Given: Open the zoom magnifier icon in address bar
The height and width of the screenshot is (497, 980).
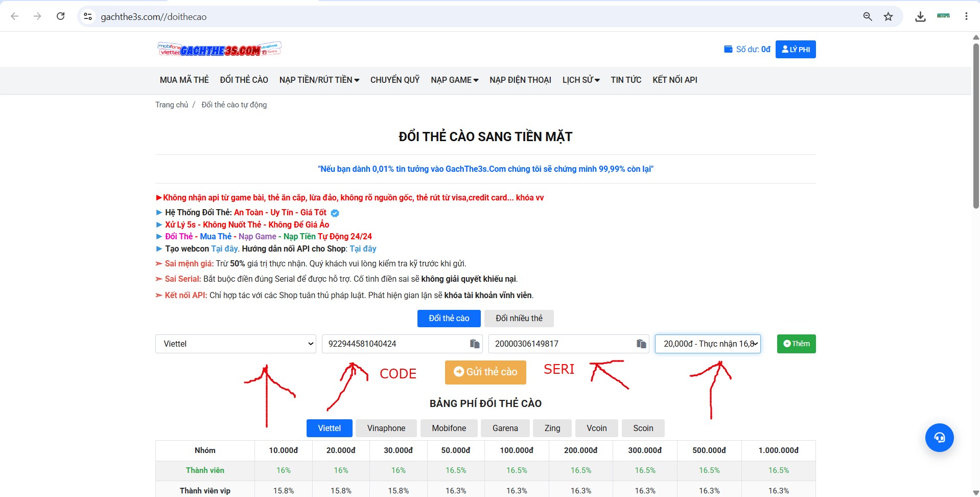Looking at the screenshot, I should click(x=867, y=16).
